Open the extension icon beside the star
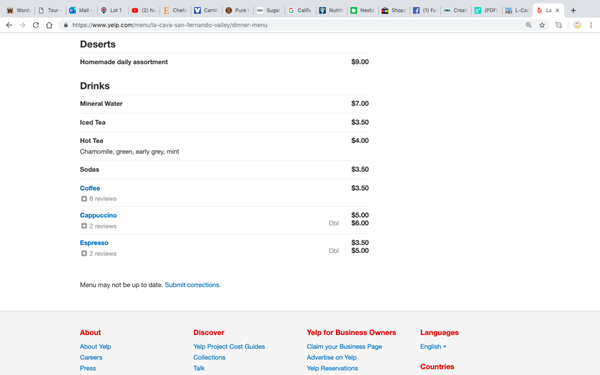 click(559, 25)
